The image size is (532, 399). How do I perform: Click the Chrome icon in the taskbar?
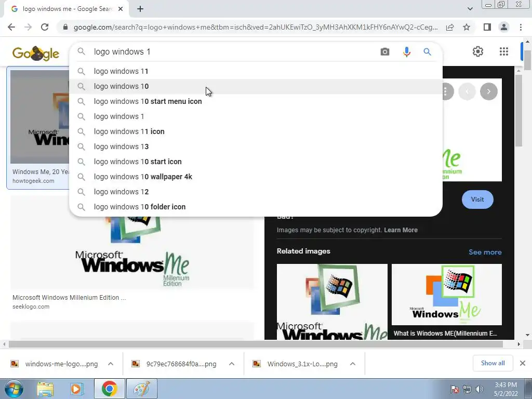click(109, 389)
